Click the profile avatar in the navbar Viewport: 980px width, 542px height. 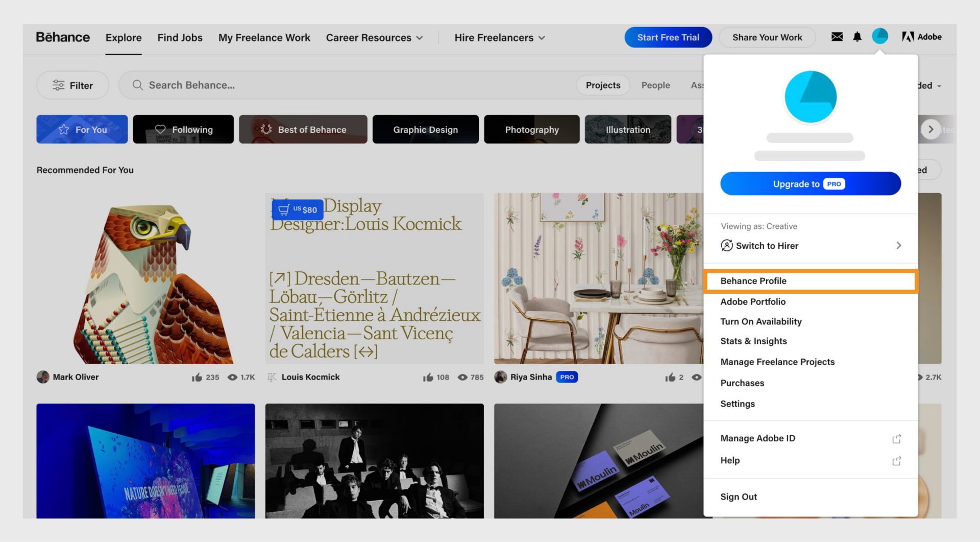(x=880, y=36)
